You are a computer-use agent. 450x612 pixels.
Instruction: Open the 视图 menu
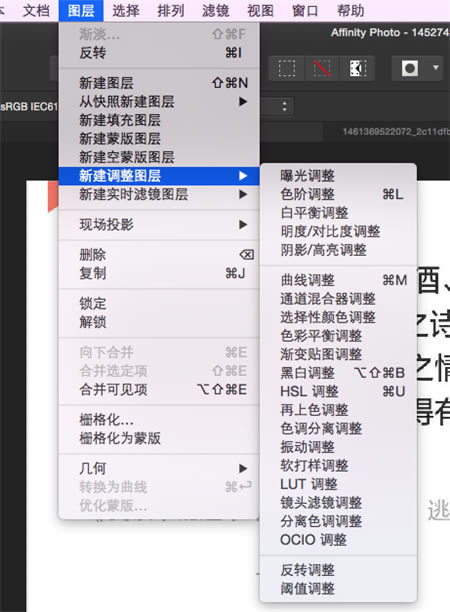[x=260, y=11]
